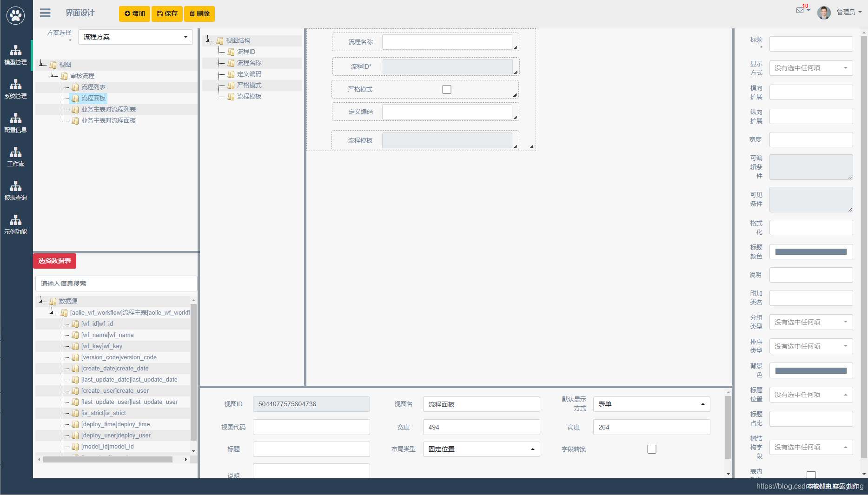Open 布局类型 固定位置 dropdown
The image size is (868, 495).
point(481,449)
